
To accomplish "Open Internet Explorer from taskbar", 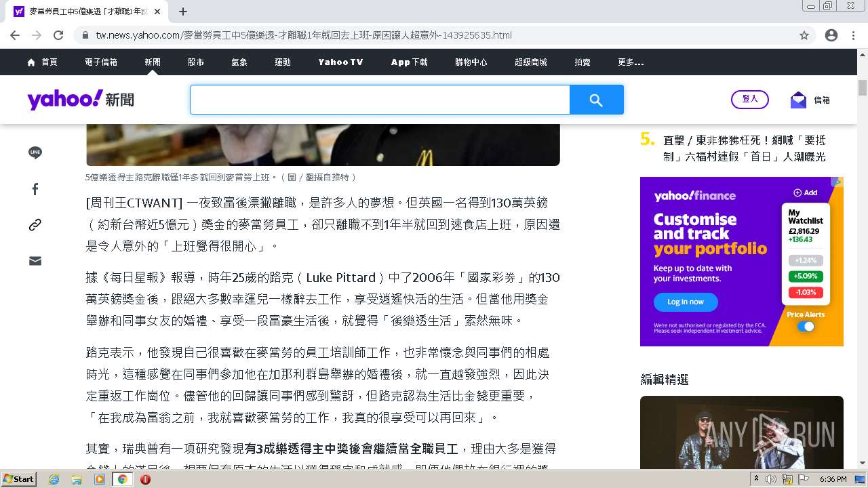I will [54, 479].
